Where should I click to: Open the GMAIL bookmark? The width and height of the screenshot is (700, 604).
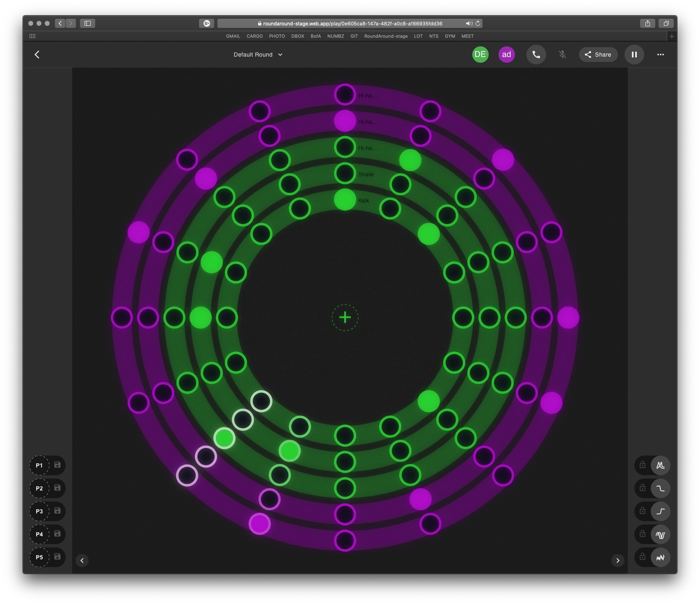[x=233, y=36]
